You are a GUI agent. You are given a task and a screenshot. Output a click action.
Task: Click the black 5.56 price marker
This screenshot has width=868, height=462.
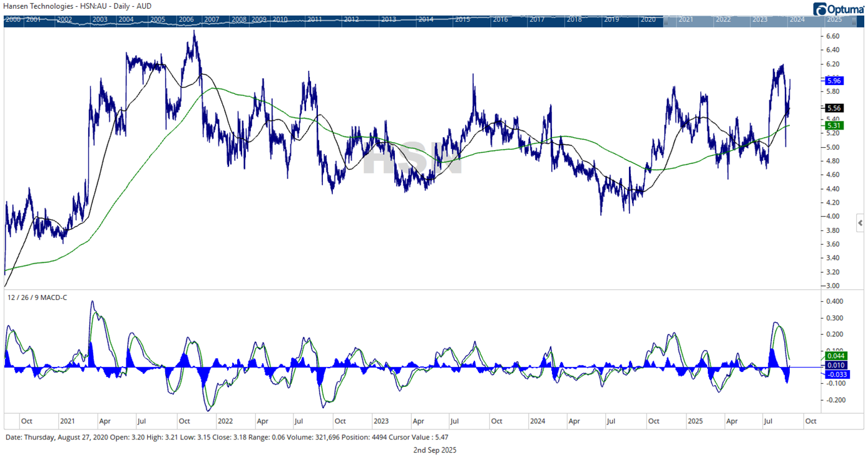(x=833, y=108)
